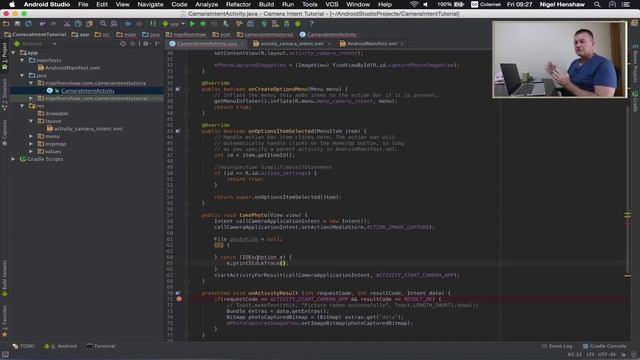Viewport: 640px width, 360px height.
Task: Click the breakpoint dot at line 71
Action: (179, 299)
